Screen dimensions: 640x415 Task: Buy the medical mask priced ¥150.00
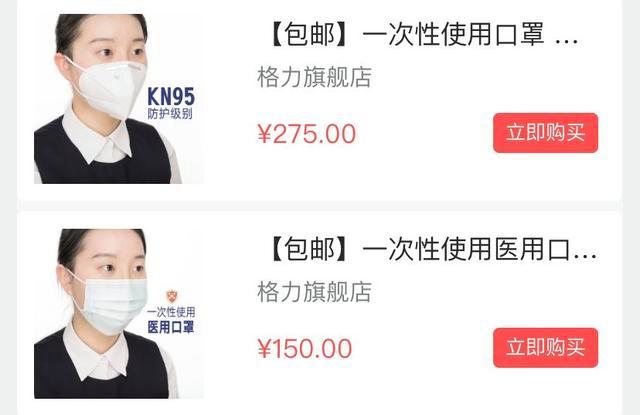(x=545, y=348)
